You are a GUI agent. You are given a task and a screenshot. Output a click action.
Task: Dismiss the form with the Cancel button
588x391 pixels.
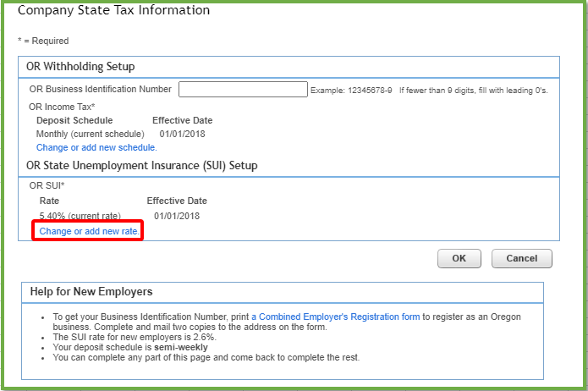522,258
